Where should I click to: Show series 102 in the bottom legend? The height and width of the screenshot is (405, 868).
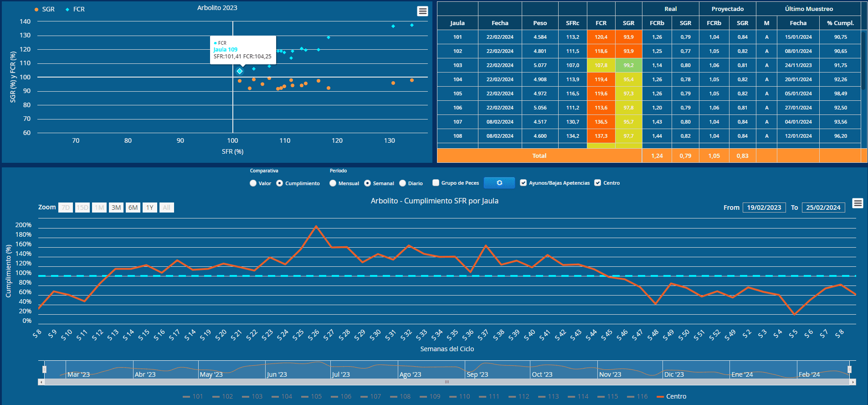point(222,396)
